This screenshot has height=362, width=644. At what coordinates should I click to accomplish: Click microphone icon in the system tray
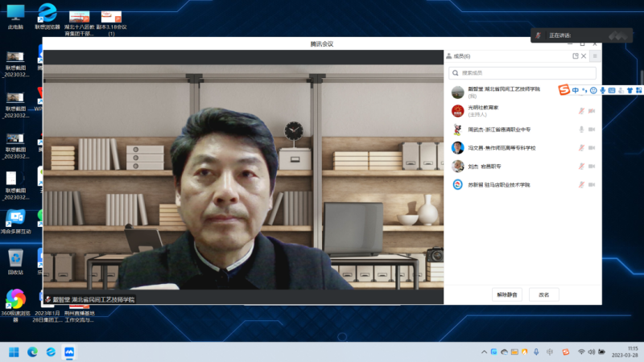click(536, 352)
